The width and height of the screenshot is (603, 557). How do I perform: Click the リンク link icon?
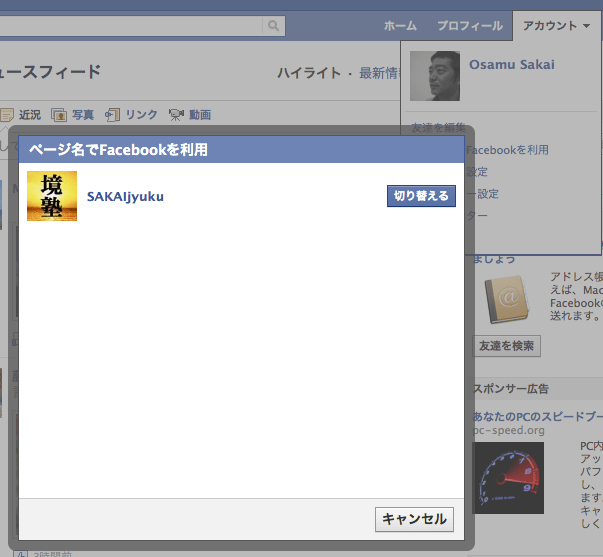[x=112, y=115]
